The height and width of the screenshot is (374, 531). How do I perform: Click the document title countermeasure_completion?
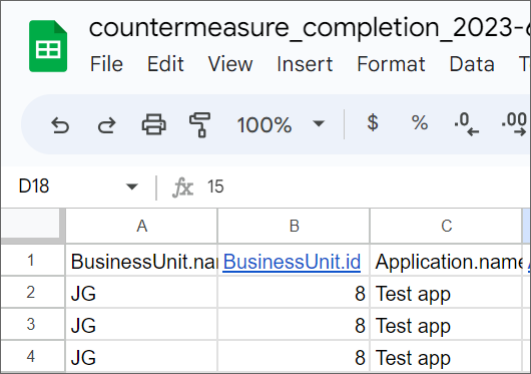(309, 28)
